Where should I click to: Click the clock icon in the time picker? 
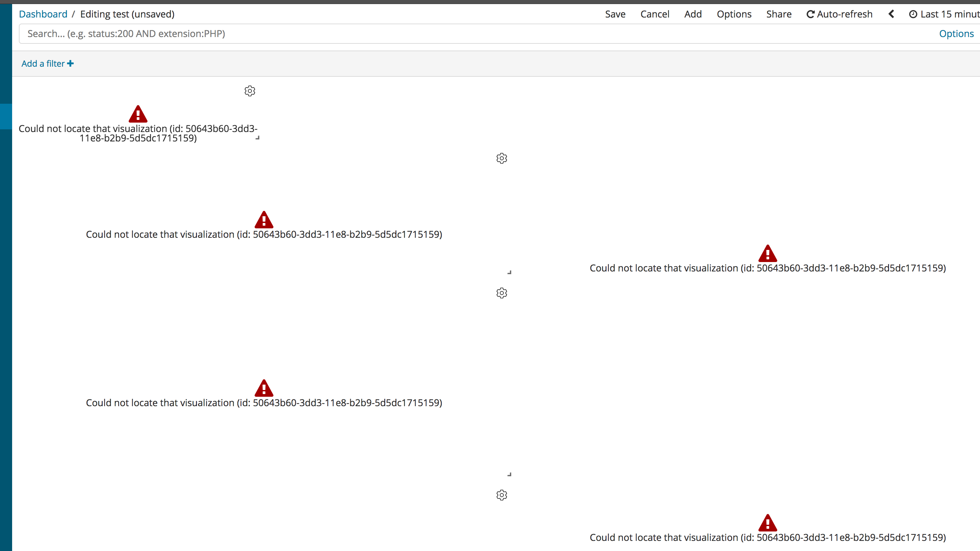coord(914,14)
